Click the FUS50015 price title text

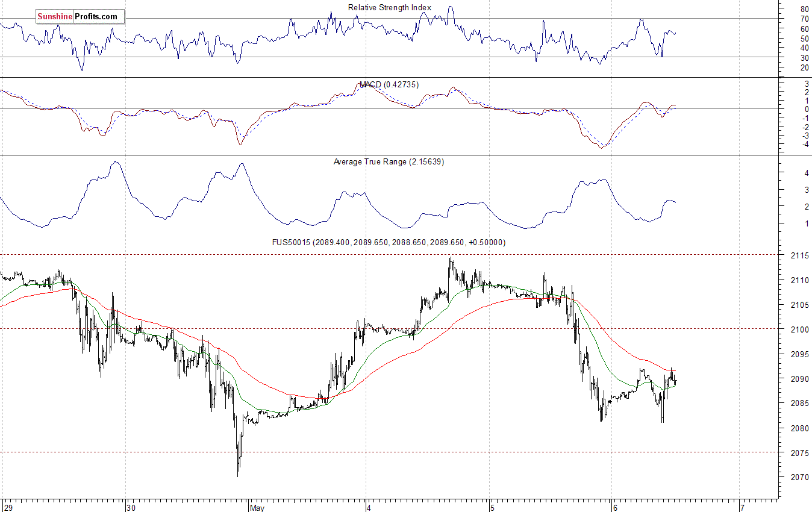pos(389,242)
